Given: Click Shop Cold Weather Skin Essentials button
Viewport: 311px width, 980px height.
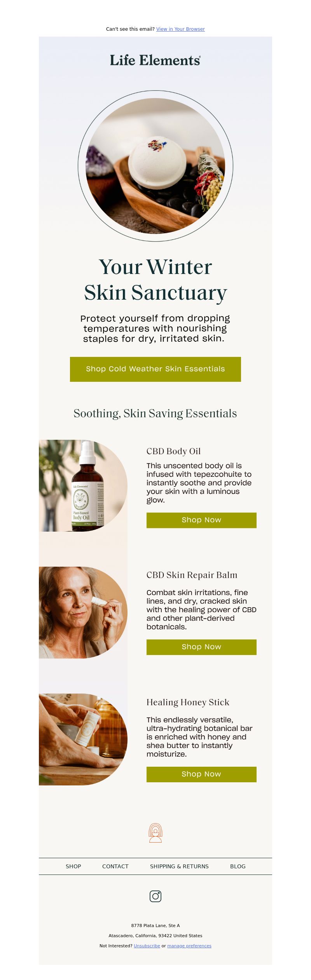Looking at the screenshot, I should 155,369.
